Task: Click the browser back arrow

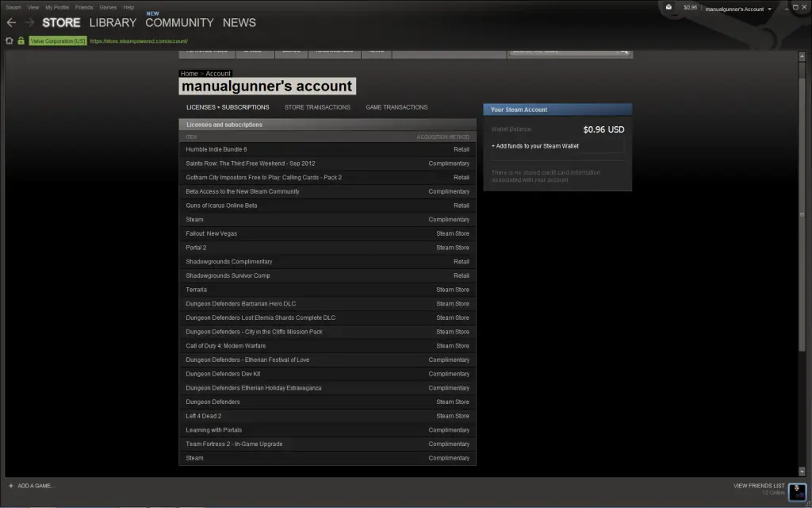Action: click(x=11, y=22)
